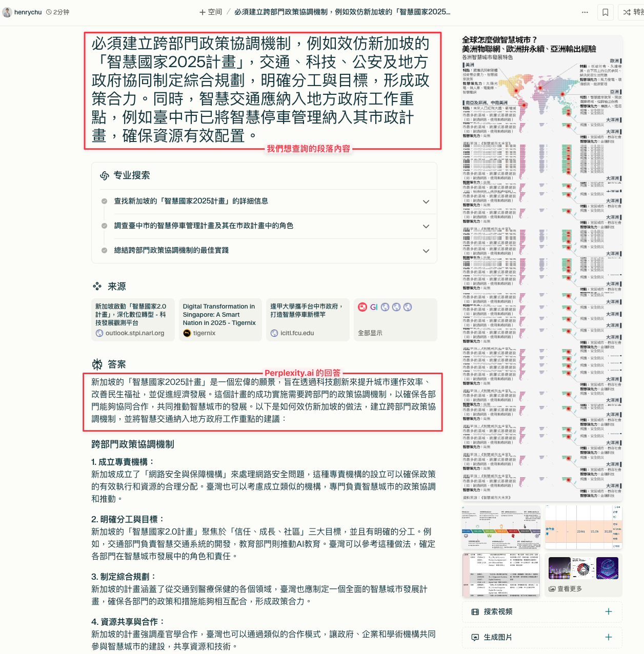Click the red favicon in the 全部显示 card
Image resolution: width=644 pixels, height=654 pixels.
[363, 307]
